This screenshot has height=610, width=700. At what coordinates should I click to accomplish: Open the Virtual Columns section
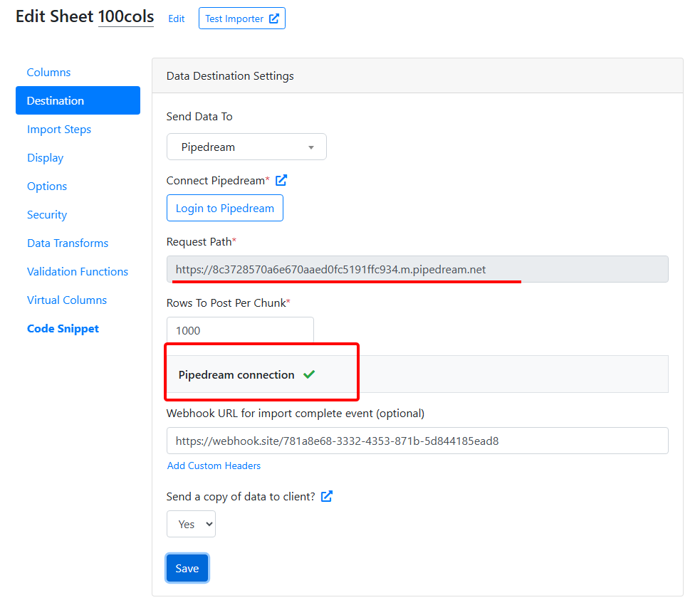coord(67,300)
